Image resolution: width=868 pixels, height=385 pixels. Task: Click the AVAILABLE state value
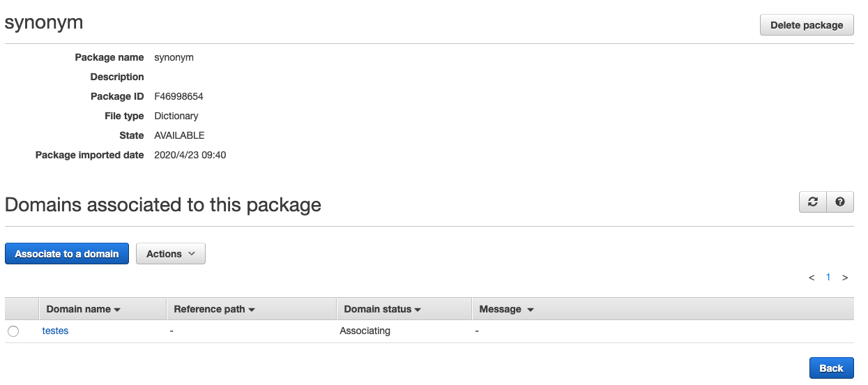(x=179, y=135)
